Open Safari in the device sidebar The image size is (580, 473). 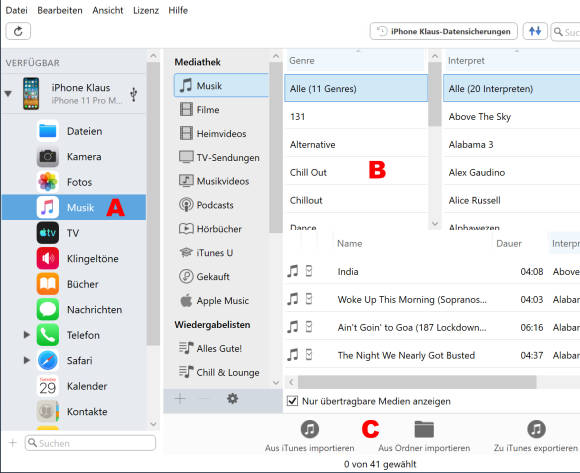tap(74, 361)
